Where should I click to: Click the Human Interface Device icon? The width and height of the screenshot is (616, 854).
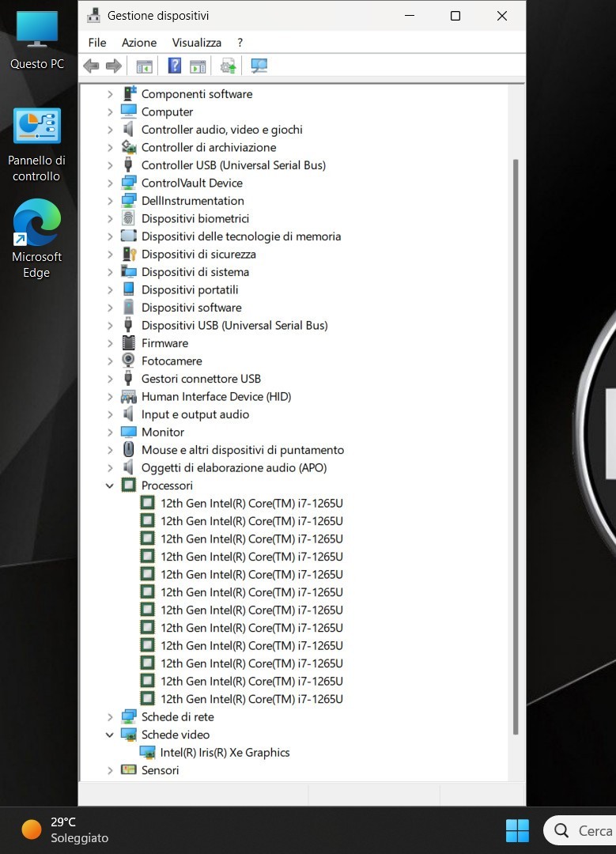129,396
